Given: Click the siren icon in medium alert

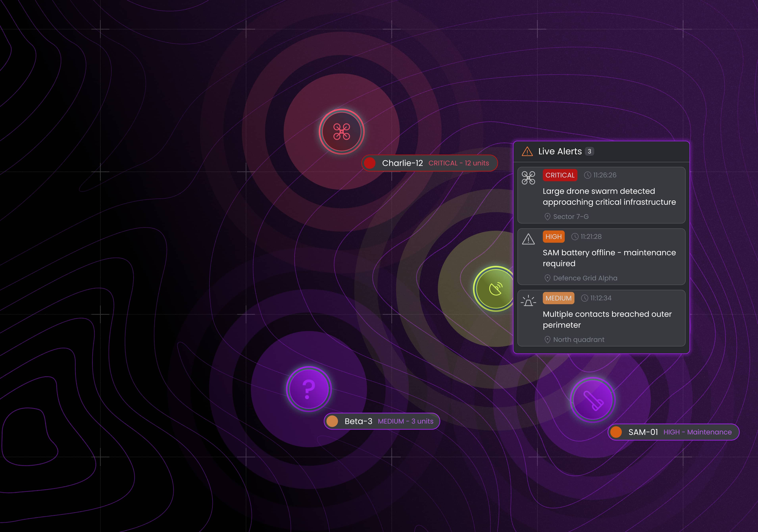Looking at the screenshot, I should click(528, 301).
